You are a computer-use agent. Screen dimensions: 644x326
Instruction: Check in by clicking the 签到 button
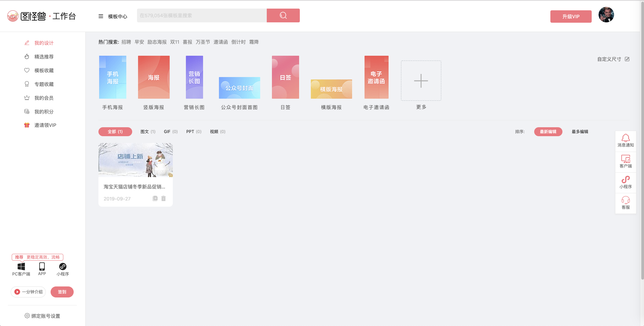[62, 292]
